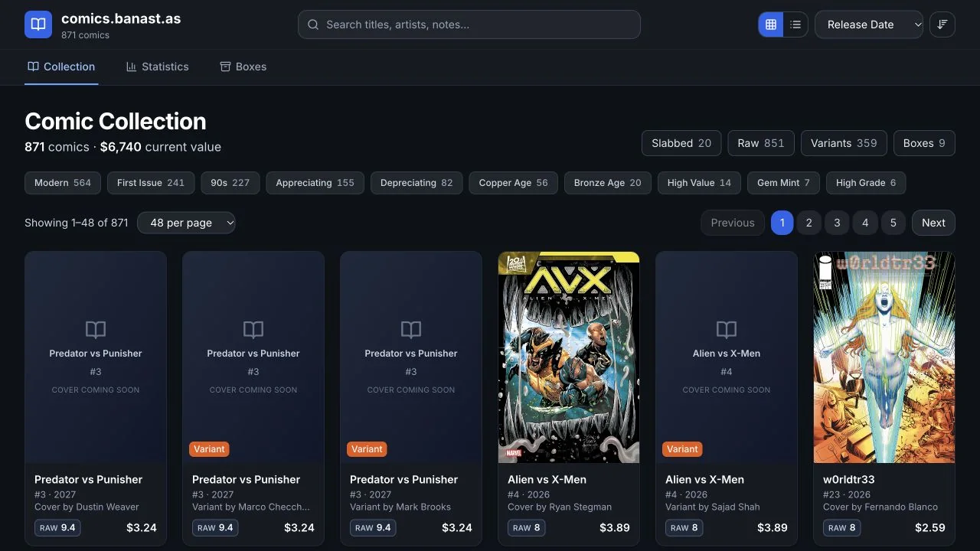Open page 4 of results
Viewport: 980px width, 551px height.
(x=865, y=223)
